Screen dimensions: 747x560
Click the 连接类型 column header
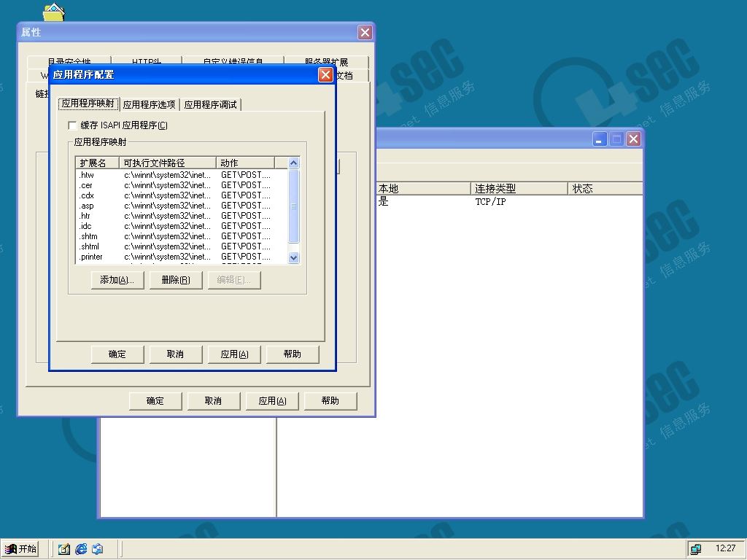tap(519, 189)
